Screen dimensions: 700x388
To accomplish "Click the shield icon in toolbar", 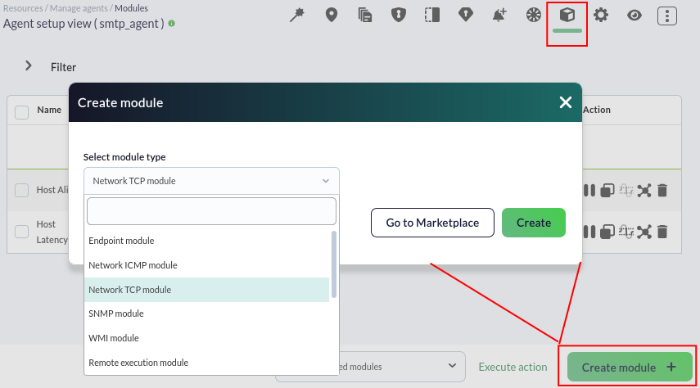I will click(399, 15).
